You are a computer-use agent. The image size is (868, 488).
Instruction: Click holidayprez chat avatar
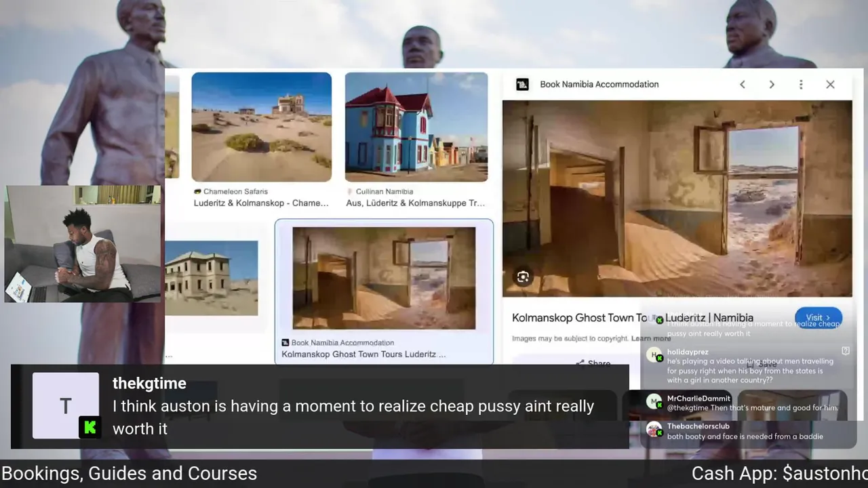[654, 355]
